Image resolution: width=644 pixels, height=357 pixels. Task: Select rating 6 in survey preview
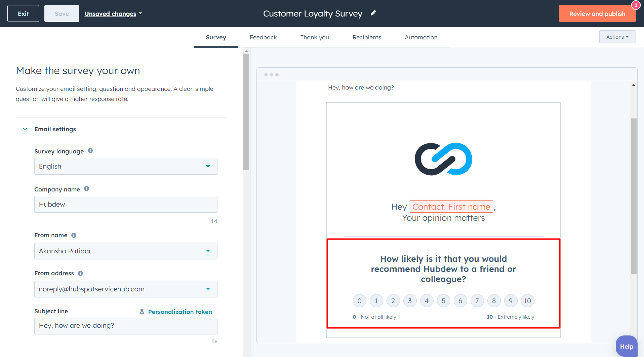460,301
